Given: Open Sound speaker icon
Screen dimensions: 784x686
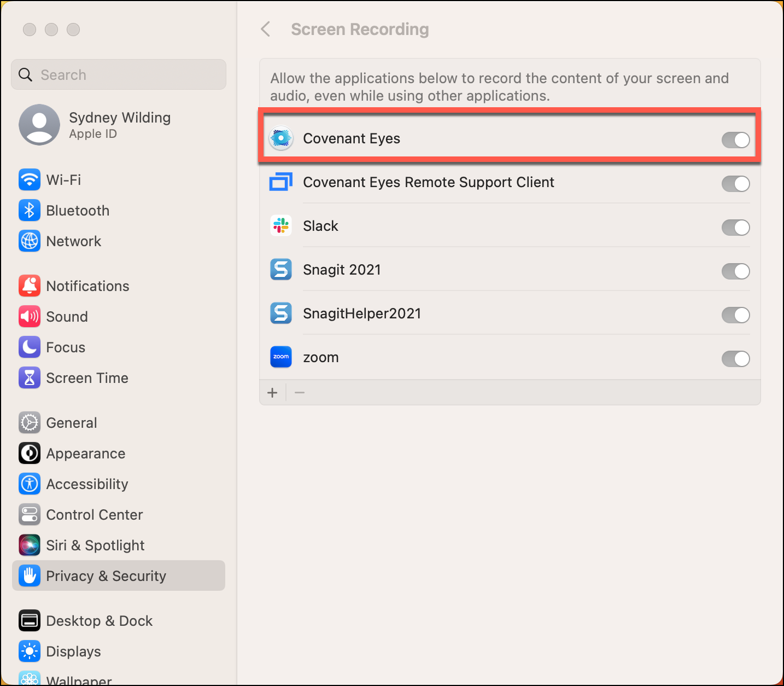Looking at the screenshot, I should point(30,316).
